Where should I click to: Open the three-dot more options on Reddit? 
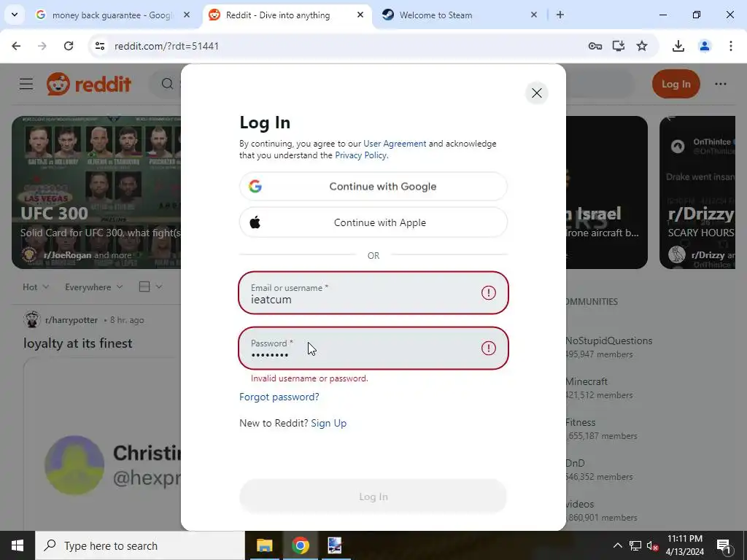(720, 84)
